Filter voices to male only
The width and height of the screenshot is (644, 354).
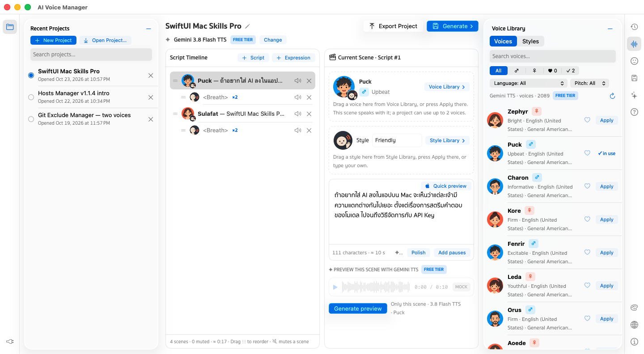tap(517, 71)
